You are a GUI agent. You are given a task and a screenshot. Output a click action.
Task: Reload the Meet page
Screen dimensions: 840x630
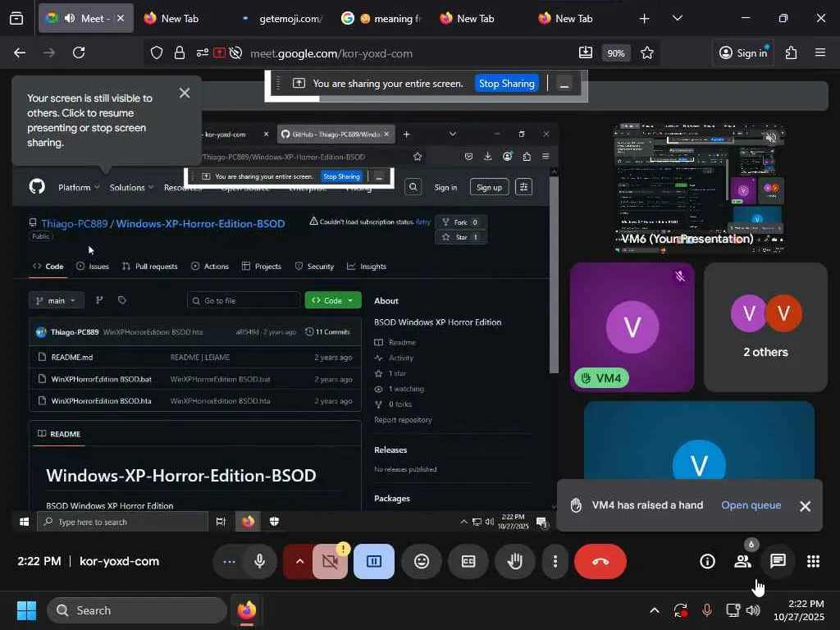pos(79,52)
